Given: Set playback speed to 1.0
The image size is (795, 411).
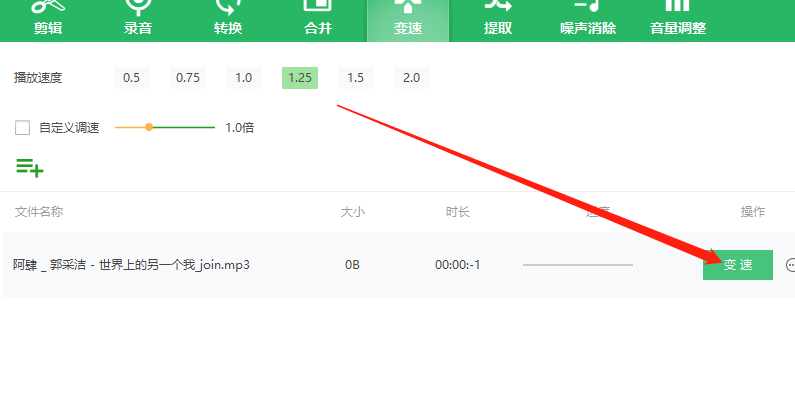Looking at the screenshot, I should click(244, 78).
